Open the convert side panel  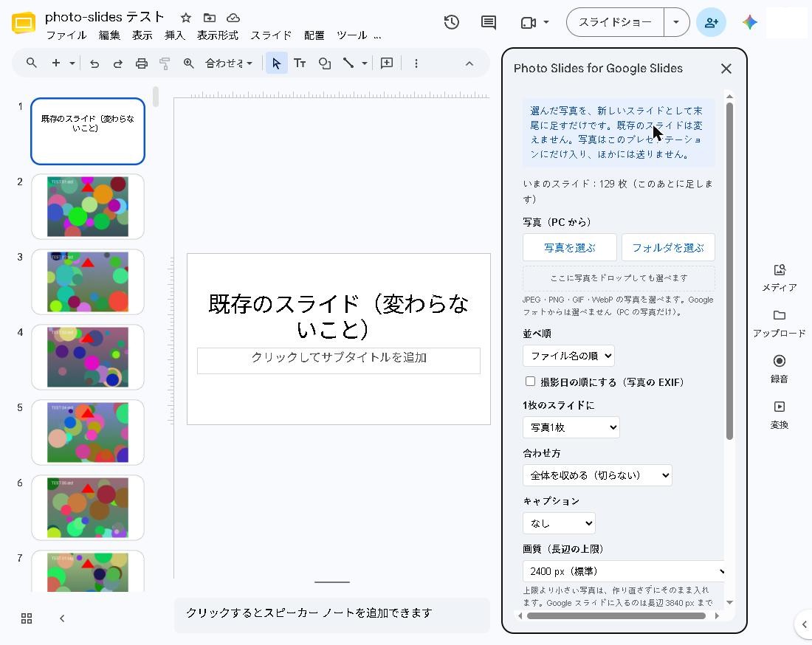780,415
